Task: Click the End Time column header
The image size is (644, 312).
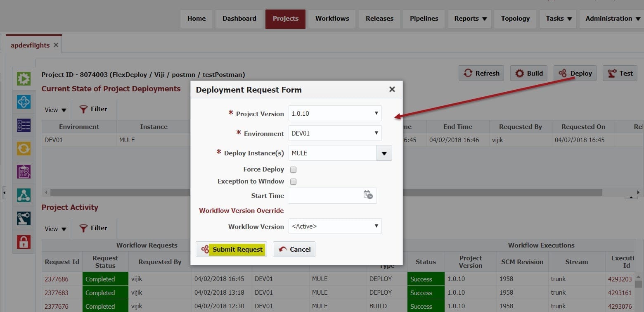Action: click(458, 127)
